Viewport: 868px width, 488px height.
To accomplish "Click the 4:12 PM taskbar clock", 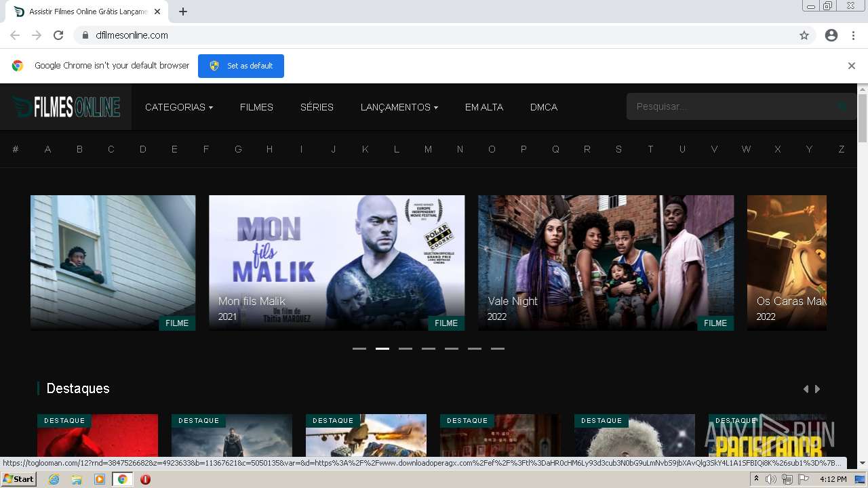I will coord(833,479).
